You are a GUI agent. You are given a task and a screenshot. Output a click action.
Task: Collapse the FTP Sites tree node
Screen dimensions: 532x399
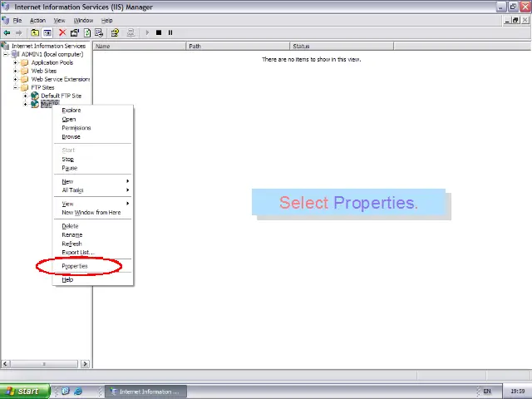click(x=15, y=87)
